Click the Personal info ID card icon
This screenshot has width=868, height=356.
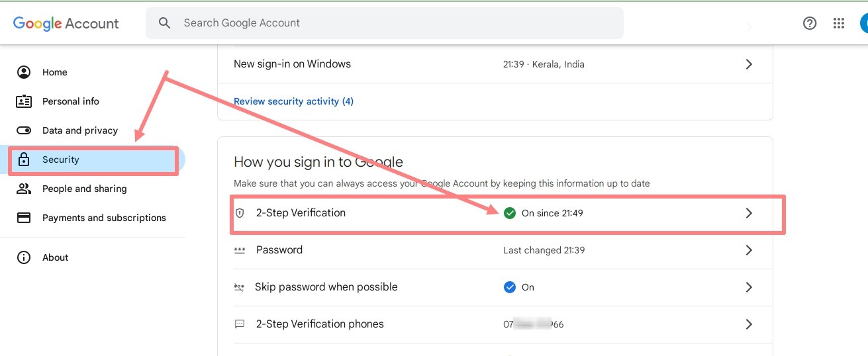pos(24,101)
